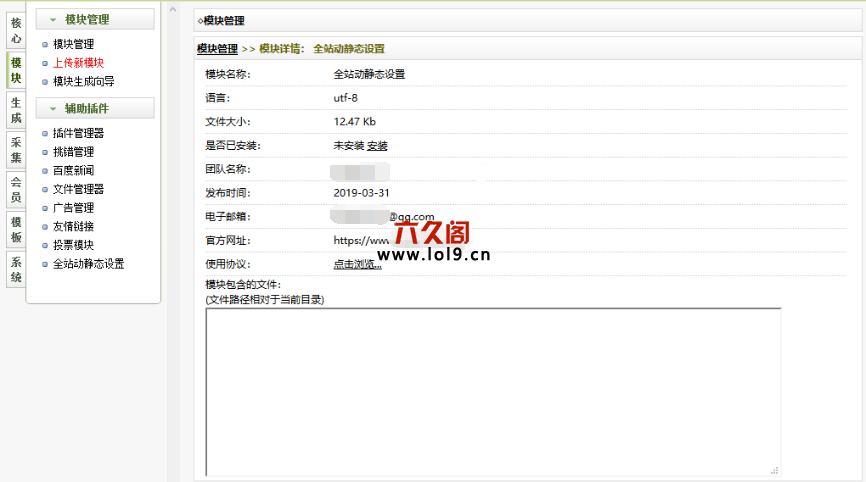
Task: Open 全站动静态设置 in the sidebar
Action: tap(88, 264)
